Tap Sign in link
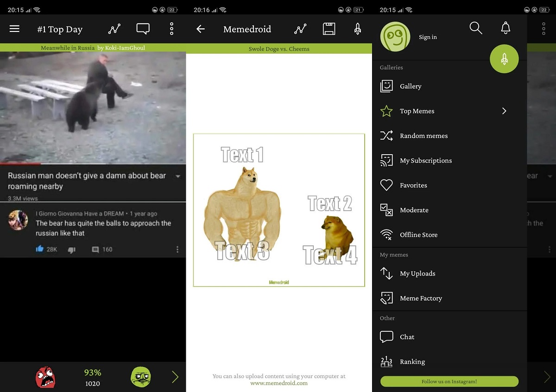Viewport: 556px width, 392px height. 428,37
